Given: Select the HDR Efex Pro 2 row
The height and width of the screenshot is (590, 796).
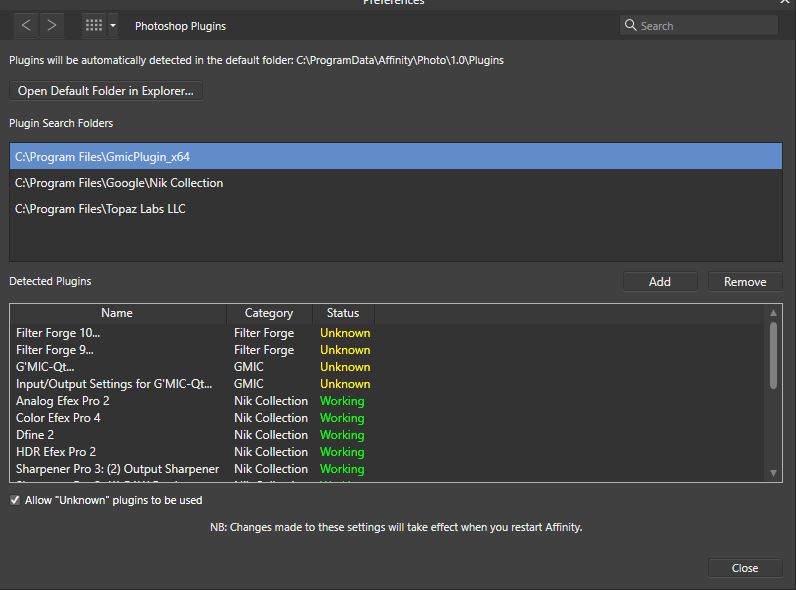Looking at the screenshot, I should 387,451.
